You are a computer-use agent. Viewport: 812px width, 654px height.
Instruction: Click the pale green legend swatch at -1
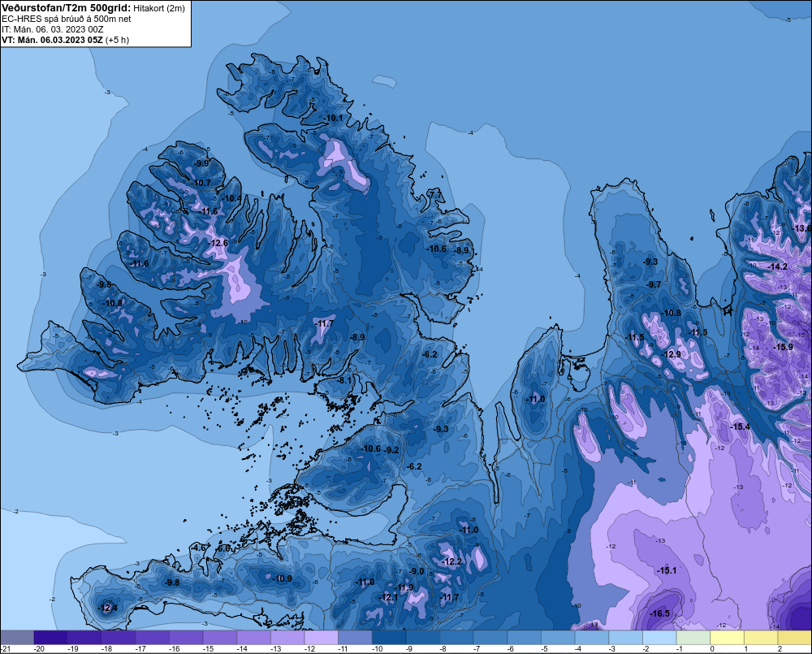(693, 637)
